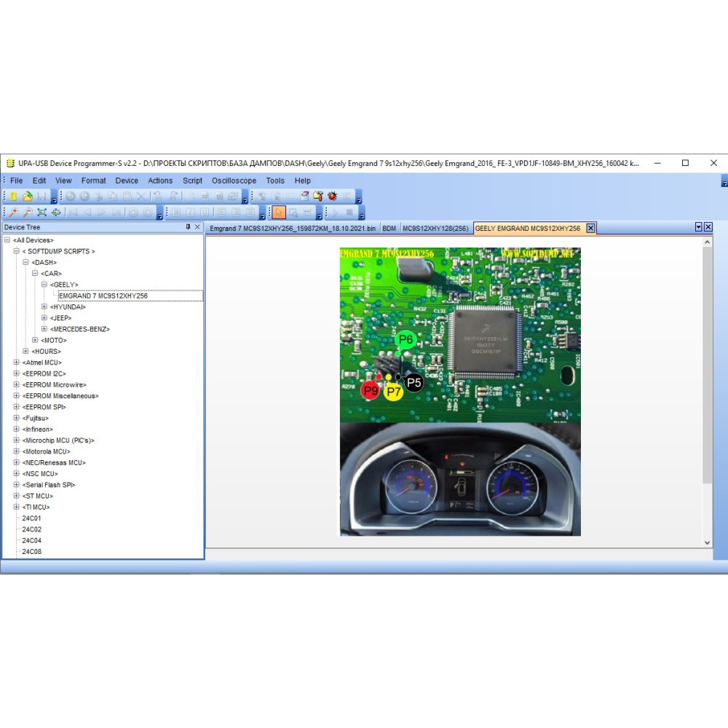
Task: Open the Device menu
Action: tap(127, 181)
